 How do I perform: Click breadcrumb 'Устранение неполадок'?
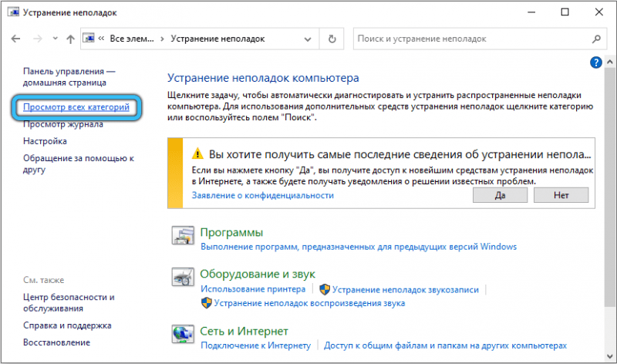[x=217, y=39]
